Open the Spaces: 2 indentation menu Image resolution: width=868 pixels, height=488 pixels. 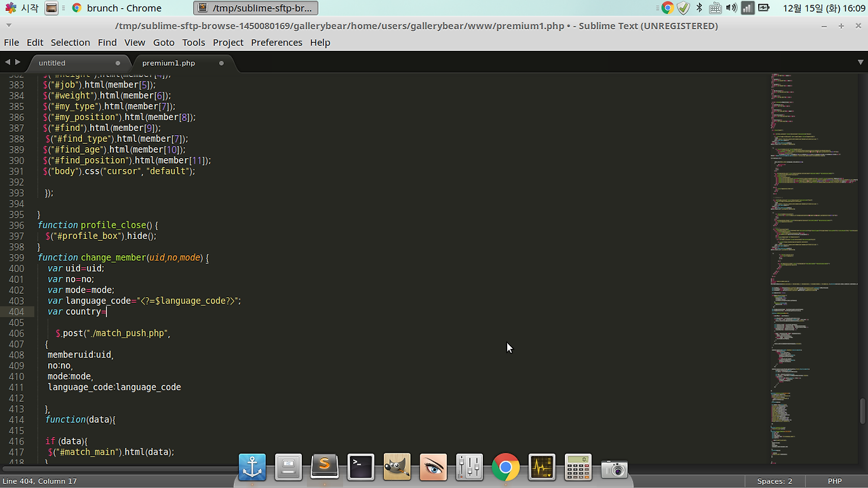click(774, 481)
